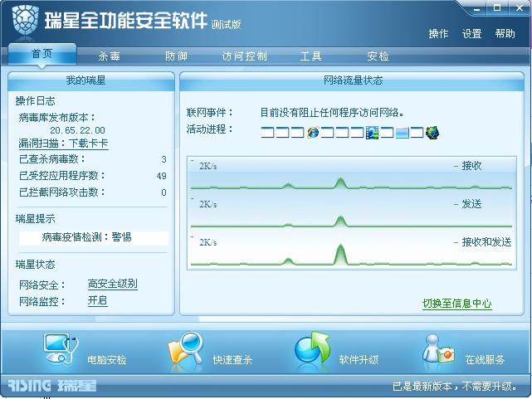This screenshot has height=399, width=532.
Task: Run software upgrade via the globe arrow icon
Action: pos(312,348)
